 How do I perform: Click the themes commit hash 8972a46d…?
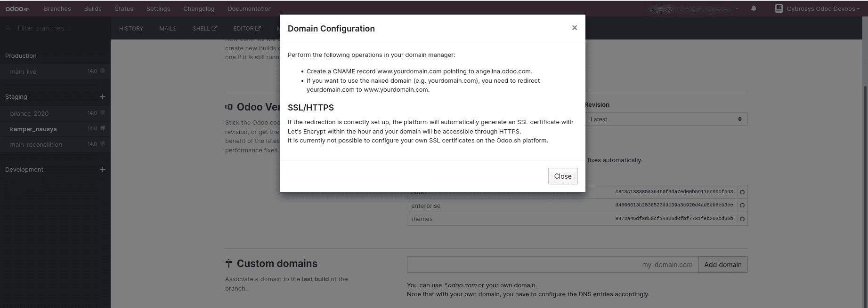click(x=674, y=218)
